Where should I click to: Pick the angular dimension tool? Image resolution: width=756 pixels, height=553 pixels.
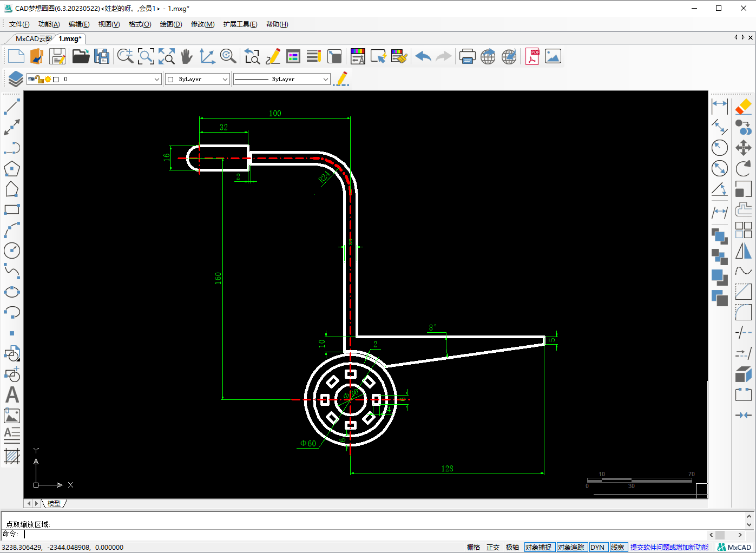pos(720,189)
